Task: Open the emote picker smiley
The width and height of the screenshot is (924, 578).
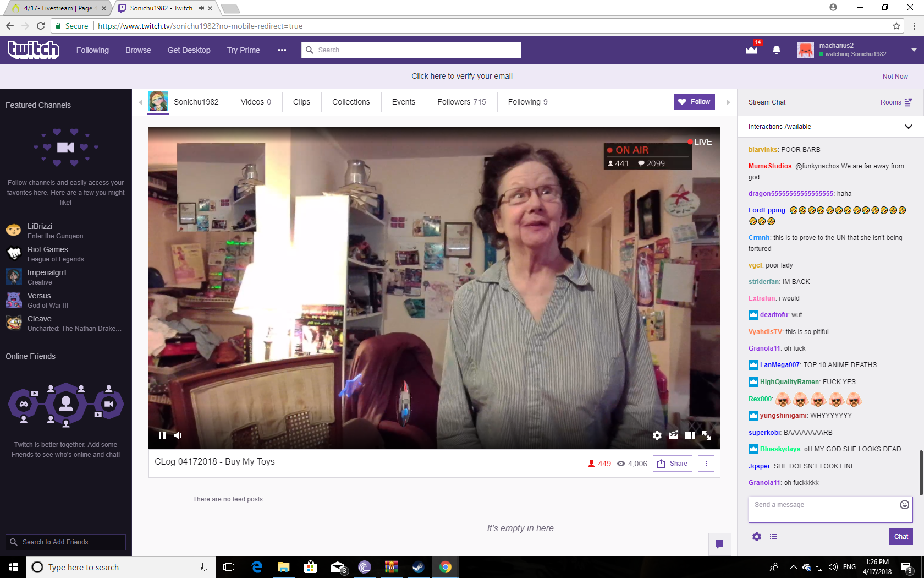Action: (905, 505)
